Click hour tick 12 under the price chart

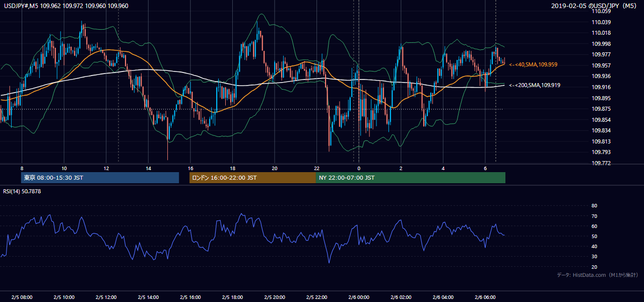(106, 168)
